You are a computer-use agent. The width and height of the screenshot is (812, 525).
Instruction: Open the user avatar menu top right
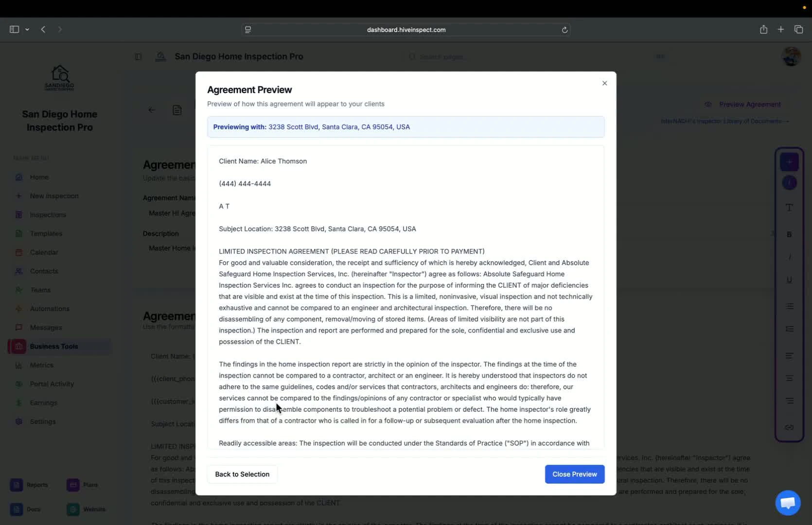(791, 56)
